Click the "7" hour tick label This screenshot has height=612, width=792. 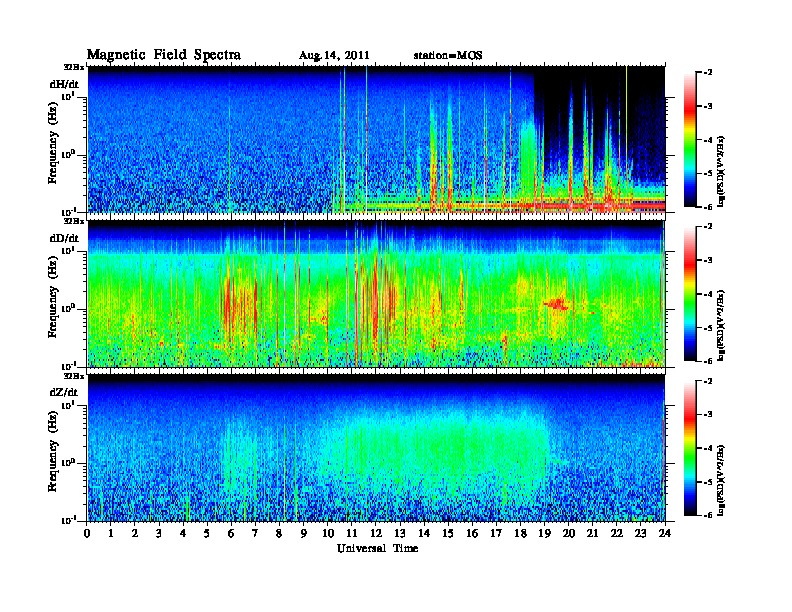256,534
